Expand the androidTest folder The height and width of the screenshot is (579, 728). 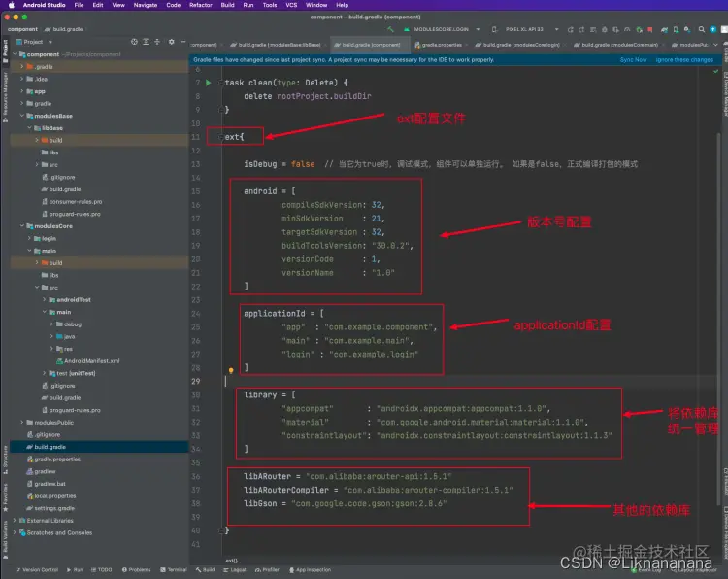(x=44, y=300)
